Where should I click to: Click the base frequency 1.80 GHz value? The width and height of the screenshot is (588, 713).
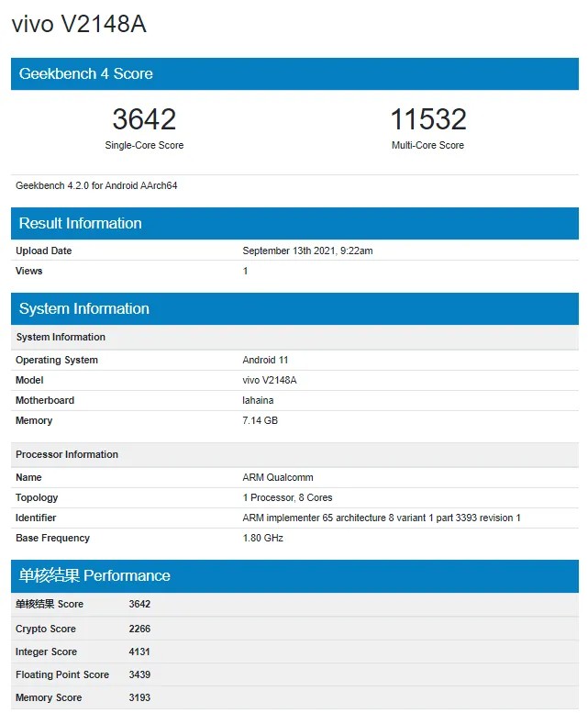[x=263, y=538]
